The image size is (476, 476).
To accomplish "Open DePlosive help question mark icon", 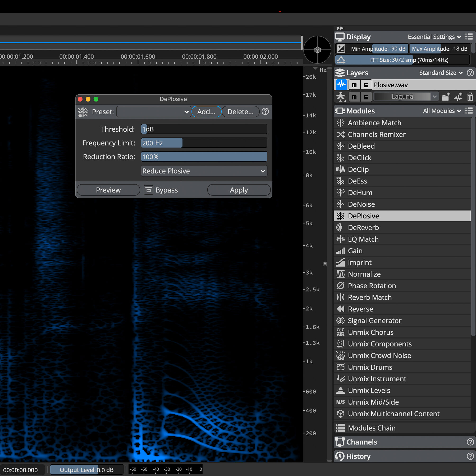I will (265, 112).
